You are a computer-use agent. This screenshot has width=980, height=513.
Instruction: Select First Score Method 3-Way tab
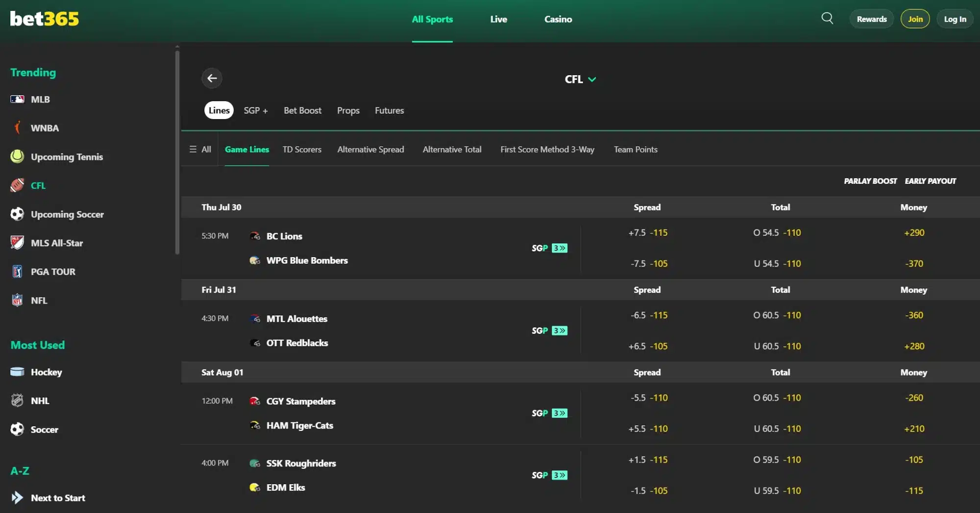[547, 149]
